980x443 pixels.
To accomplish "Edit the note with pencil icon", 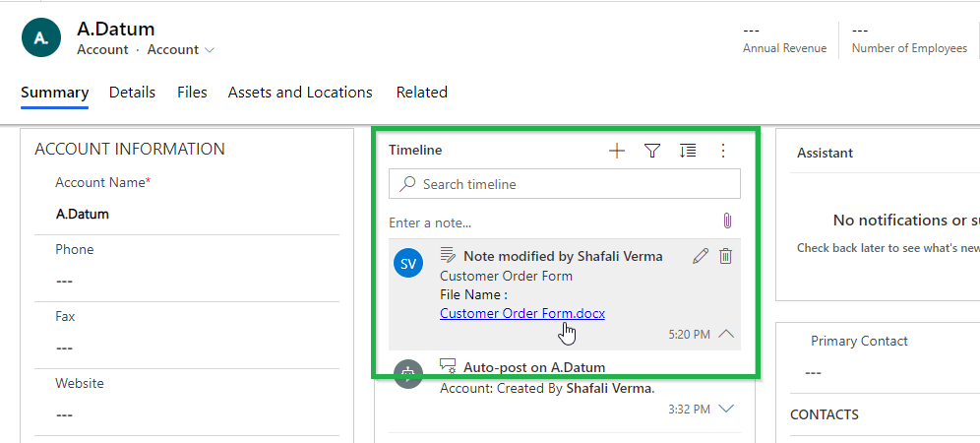I will coord(701,256).
